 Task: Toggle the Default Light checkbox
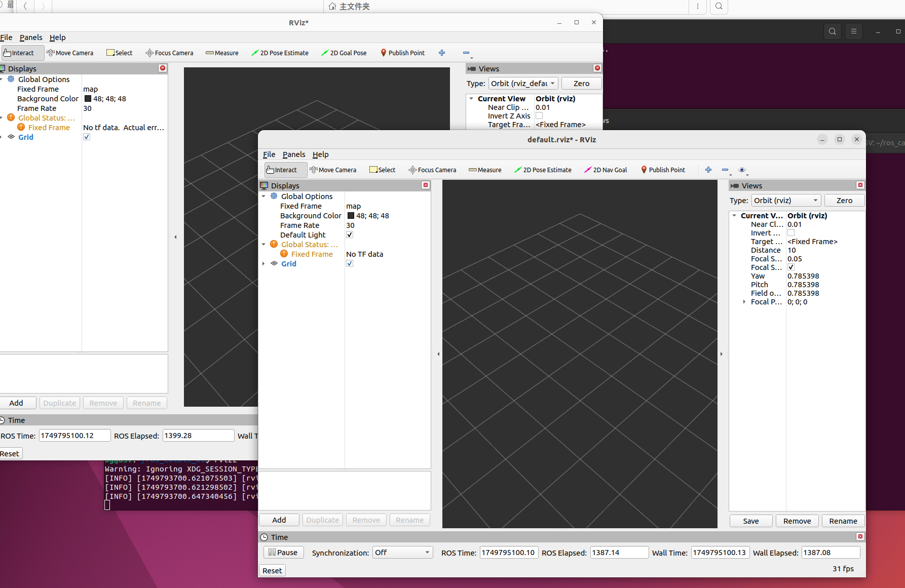pyautogui.click(x=350, y=235)
